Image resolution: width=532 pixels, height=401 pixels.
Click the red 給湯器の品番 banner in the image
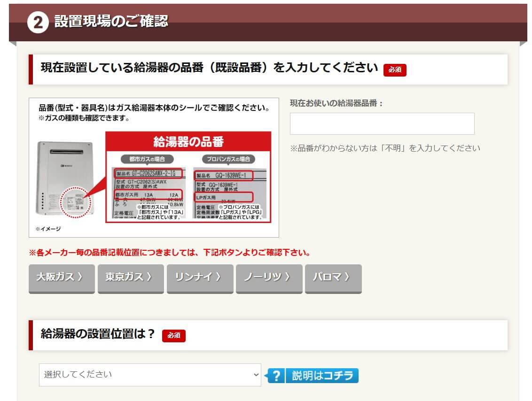point(188,142)
